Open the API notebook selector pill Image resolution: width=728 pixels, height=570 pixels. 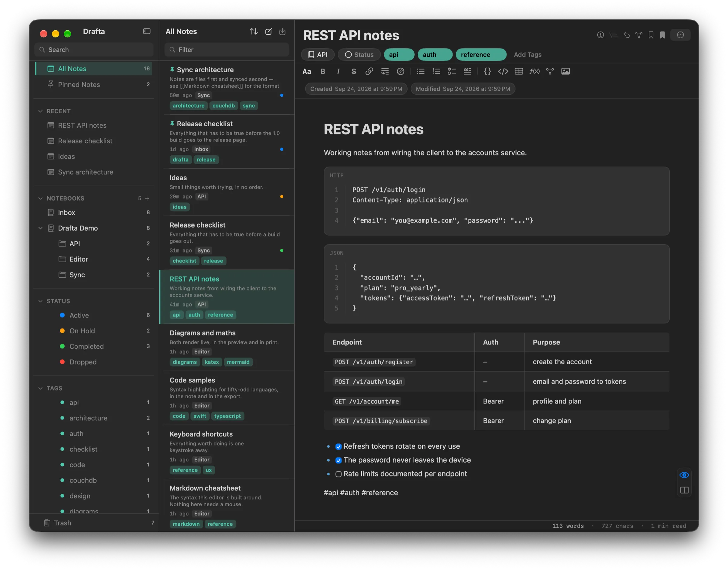318,54
